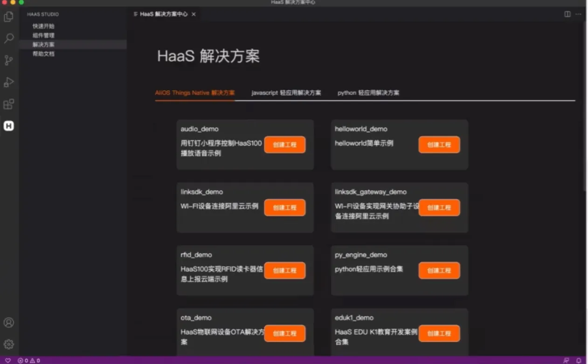Click helloworld简单示例 description text
Image resolution: width=588 pixels, height=364 pixels.
tap(364, 144)
